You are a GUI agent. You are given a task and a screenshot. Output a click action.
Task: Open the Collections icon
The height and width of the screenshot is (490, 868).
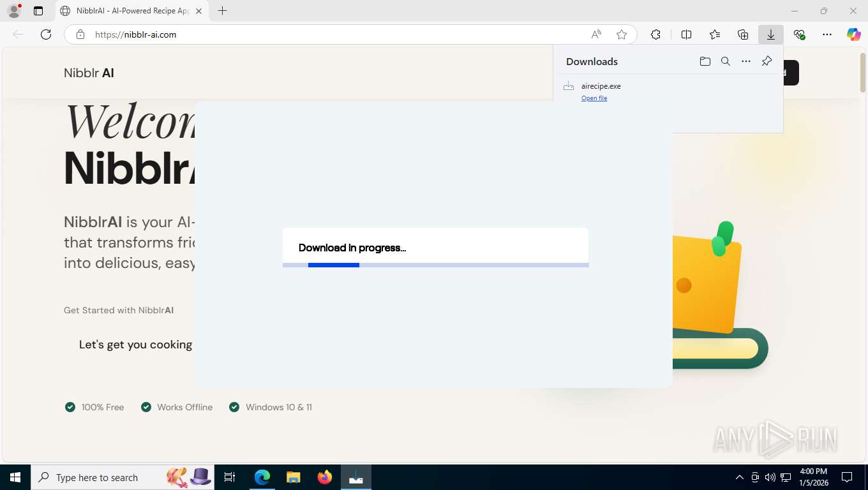(x=743, y=34)
